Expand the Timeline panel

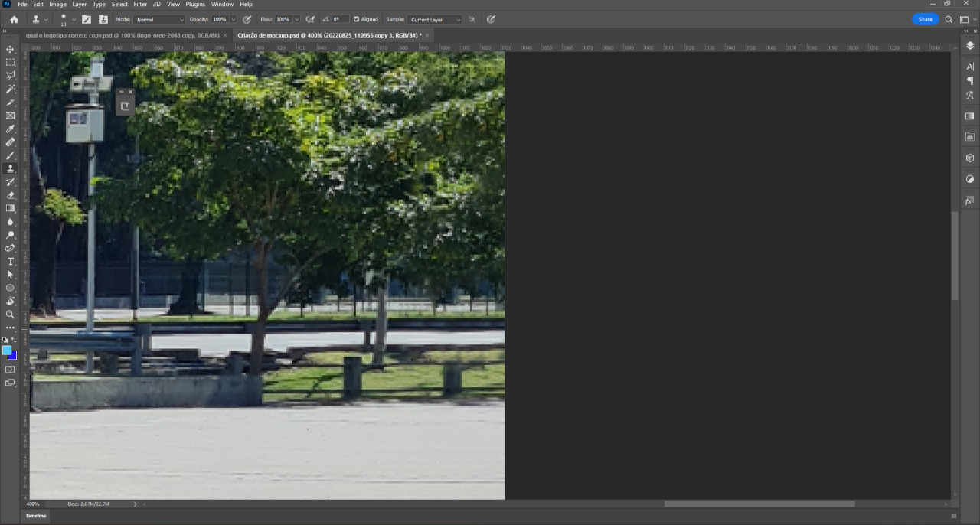coord(36,516)
